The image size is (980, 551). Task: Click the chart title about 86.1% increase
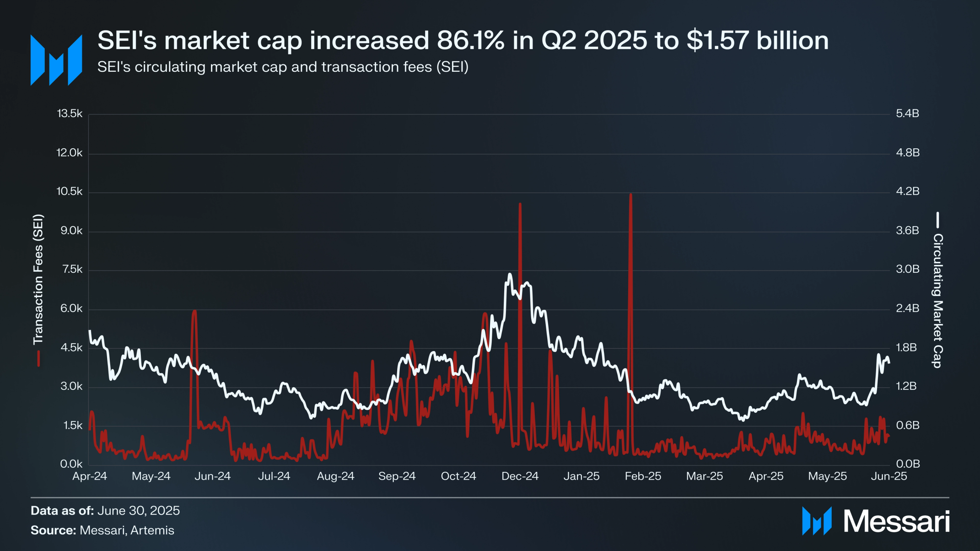(463, 40)
